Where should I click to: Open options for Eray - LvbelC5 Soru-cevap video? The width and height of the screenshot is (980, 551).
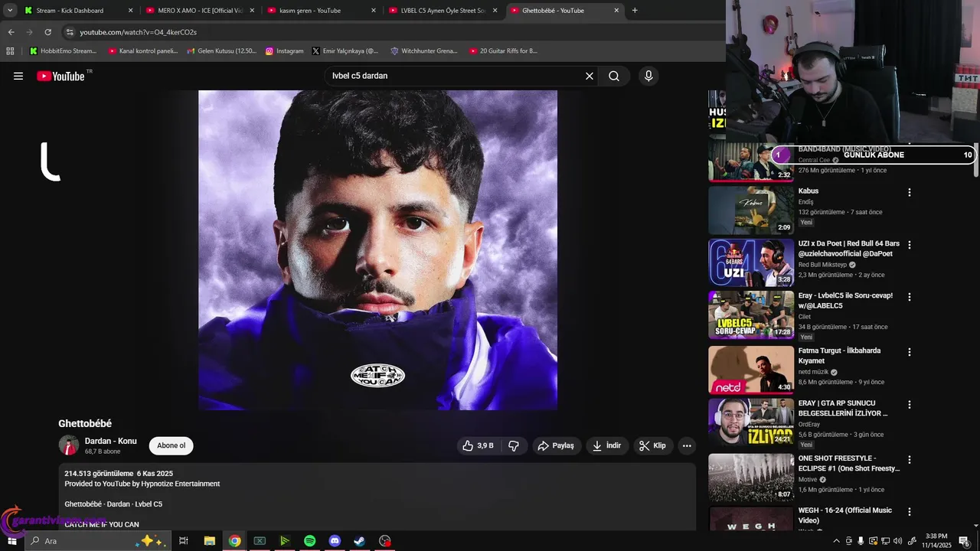point(910,297)
